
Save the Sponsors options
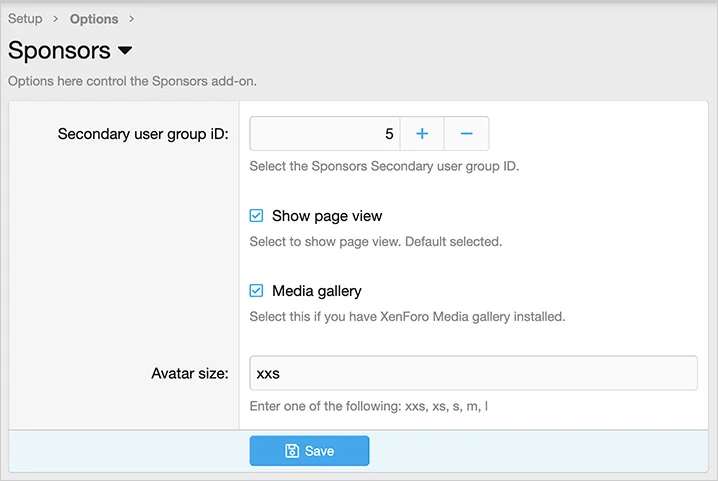(x=310, y=451)
